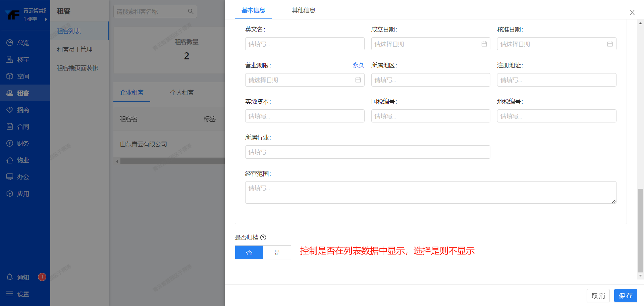Click the 经营范围 text area
The width and height of the screenshot is (644, 306).
[430, 192]
